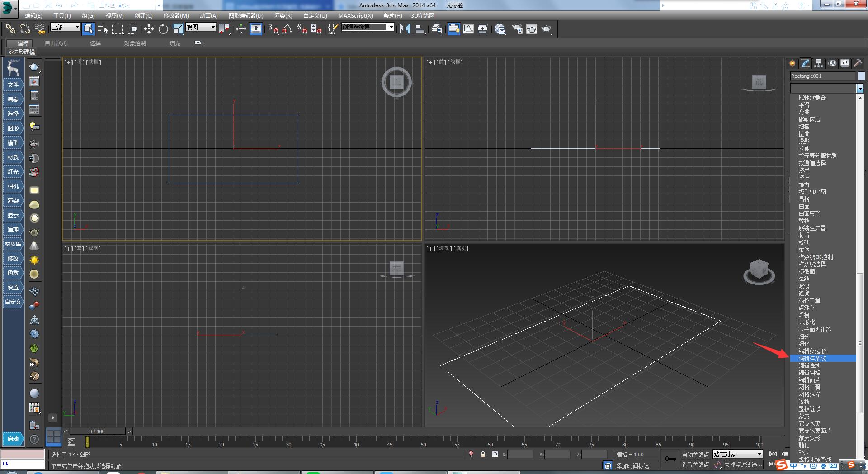The height and width of the screenshot is (474, 868).
Task: Click the 设置关键点 Set Key button
Action: [696, 464]
